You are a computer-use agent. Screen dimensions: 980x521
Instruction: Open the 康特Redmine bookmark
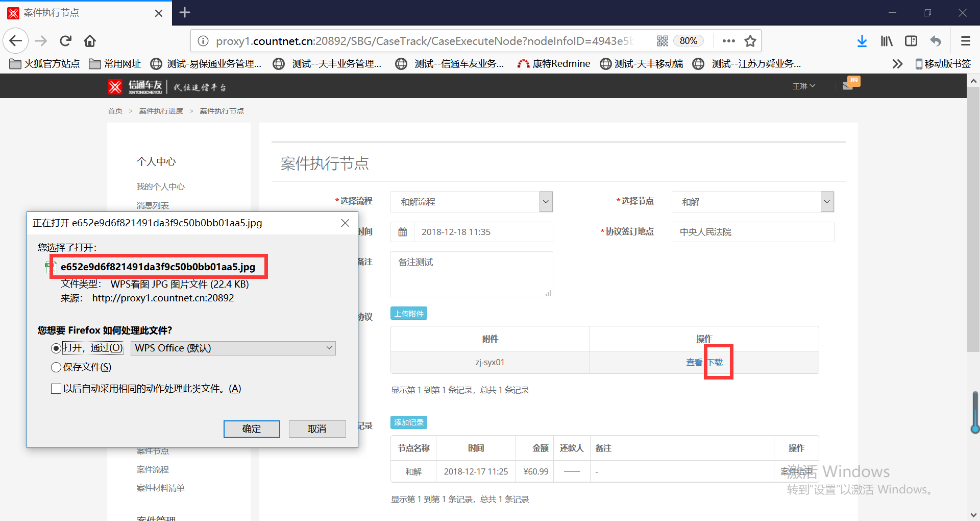[x=554, y=64]
